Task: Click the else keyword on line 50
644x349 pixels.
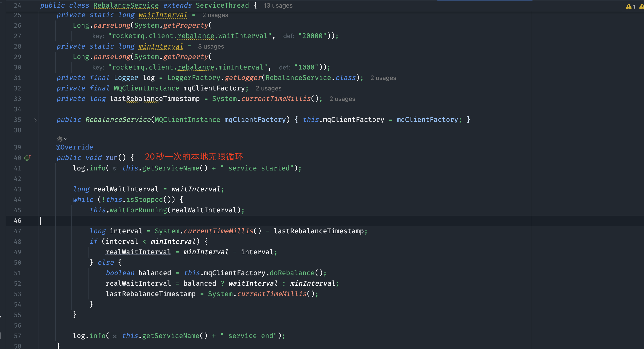Action: [106, 263]
